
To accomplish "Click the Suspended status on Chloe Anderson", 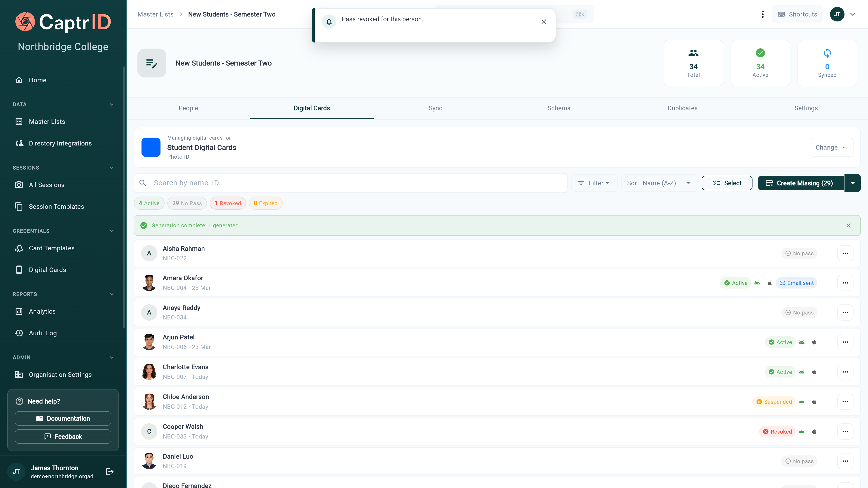I will 774,402.
